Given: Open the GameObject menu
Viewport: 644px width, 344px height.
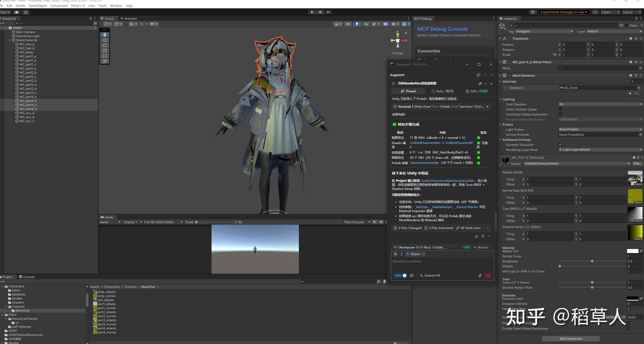Looking at the screenshot, I should pyautogui.click(x=38, y=6).
